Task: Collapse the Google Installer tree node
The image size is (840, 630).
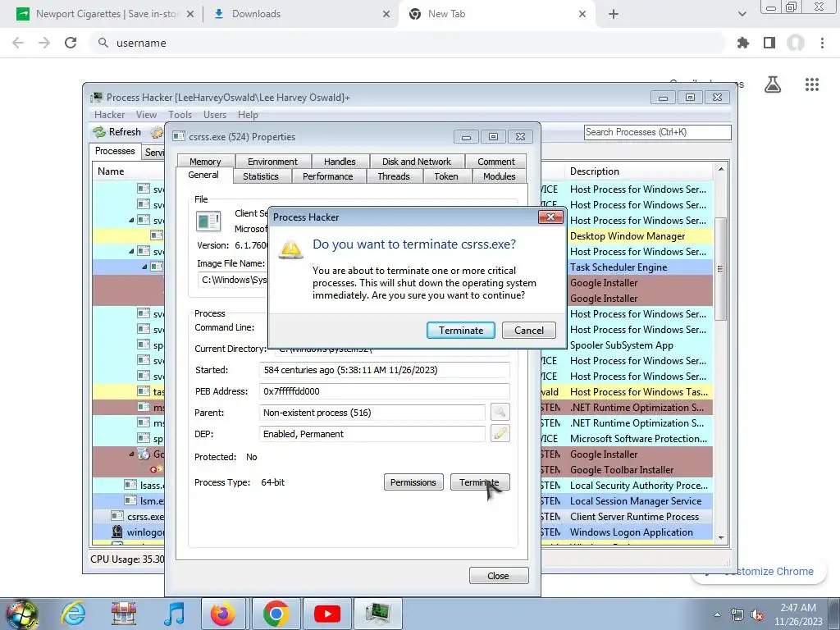Action: pos(132,454)
